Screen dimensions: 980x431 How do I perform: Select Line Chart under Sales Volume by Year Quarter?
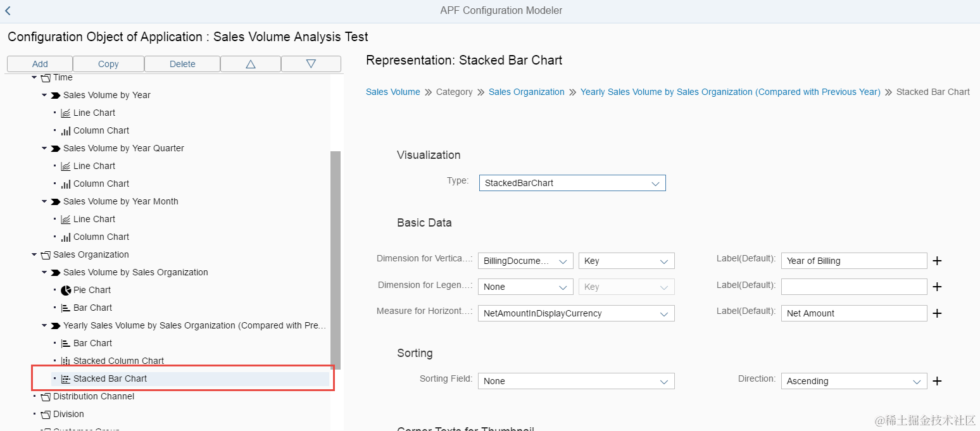pyautogui.click(x=94, y=166)
